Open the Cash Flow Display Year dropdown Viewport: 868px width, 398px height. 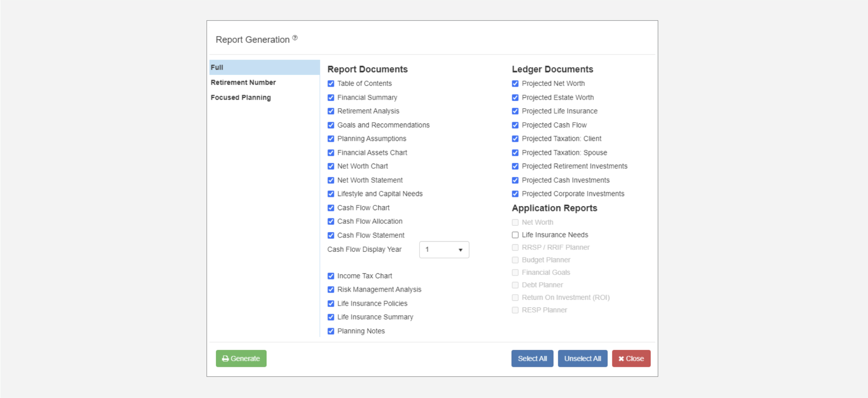444,250
